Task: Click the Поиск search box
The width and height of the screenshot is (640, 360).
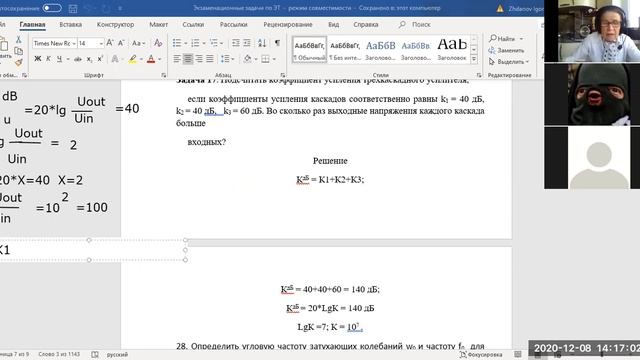Action: tap(415, 24)
